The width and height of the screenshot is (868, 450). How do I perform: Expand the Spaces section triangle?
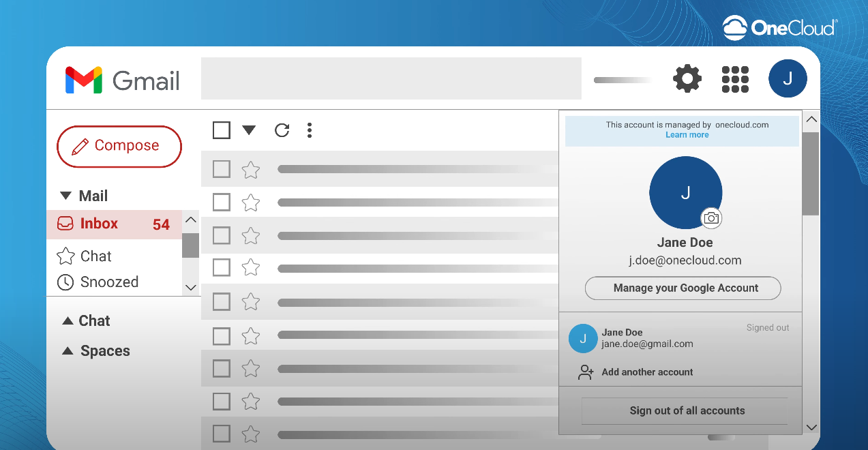pos(68,351)
